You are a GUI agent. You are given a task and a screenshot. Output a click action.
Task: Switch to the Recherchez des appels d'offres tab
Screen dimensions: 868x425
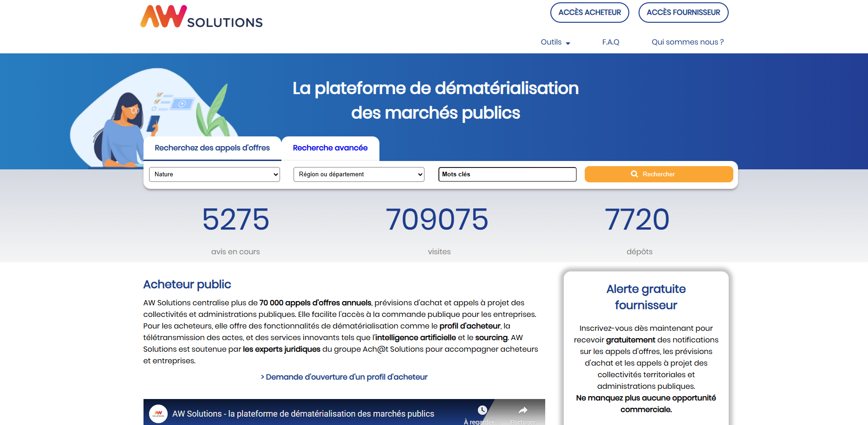tap(212, 148)
